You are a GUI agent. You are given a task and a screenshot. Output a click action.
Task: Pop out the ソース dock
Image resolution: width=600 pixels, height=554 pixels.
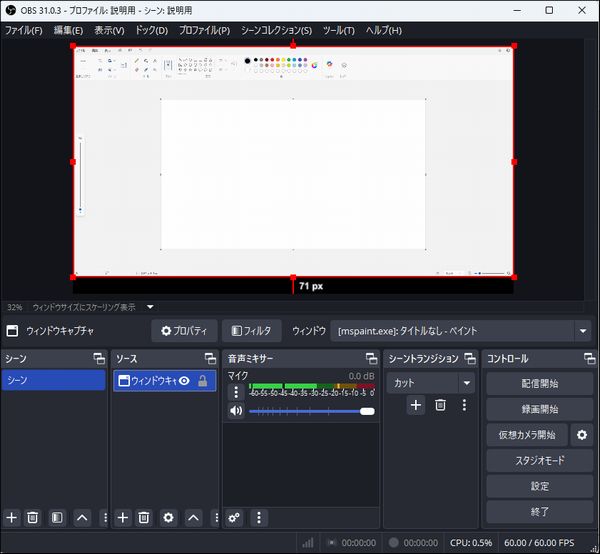pyautogui.click(x=210, y=358)
